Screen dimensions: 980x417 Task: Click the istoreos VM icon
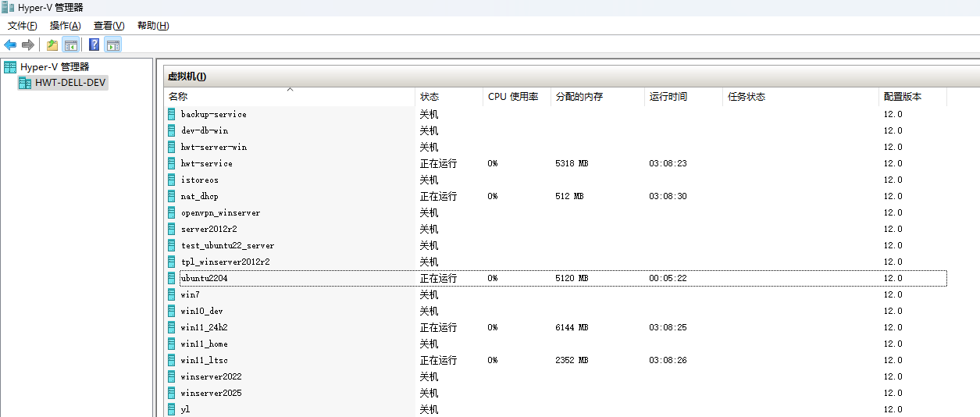[172, 180]
